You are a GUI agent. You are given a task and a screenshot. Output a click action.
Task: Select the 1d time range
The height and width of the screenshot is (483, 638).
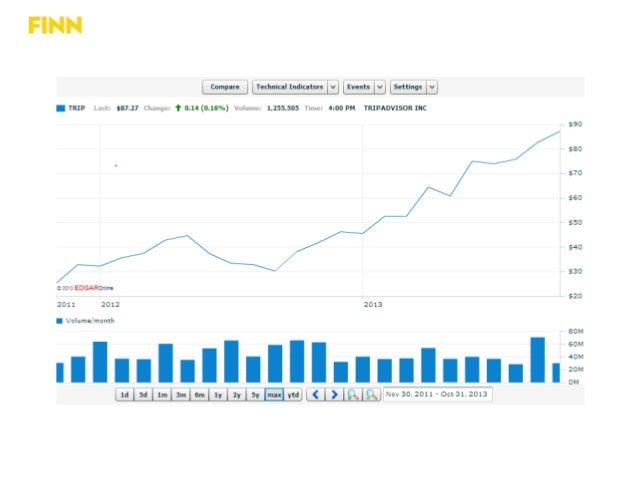124,395
